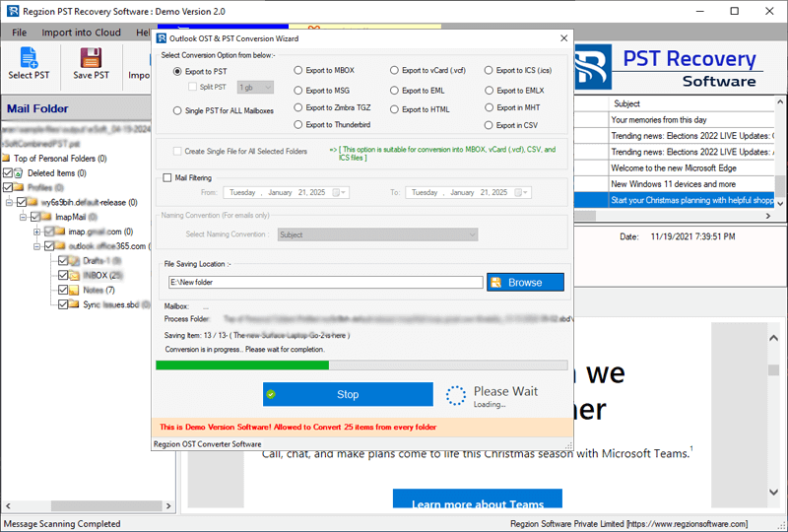
Task: Click the folder icon next to INBOX
Action: coord(75,275)
